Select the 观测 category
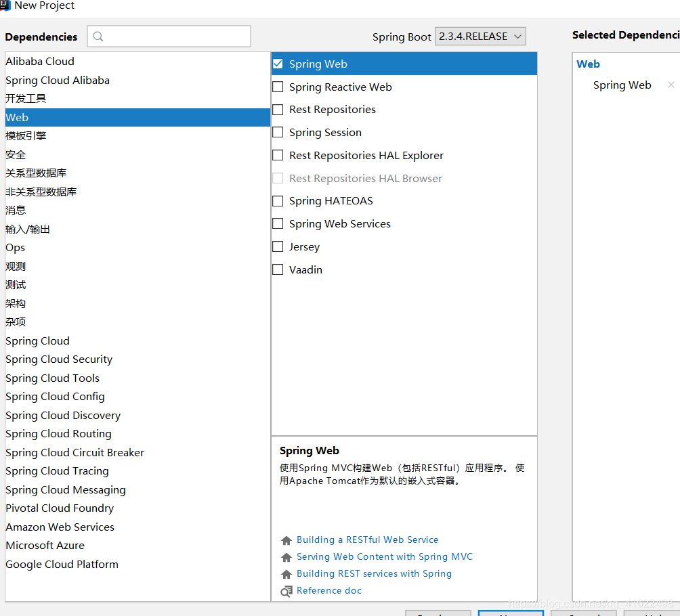This screenshot has height=616, width=680. [x=137, y=266]
